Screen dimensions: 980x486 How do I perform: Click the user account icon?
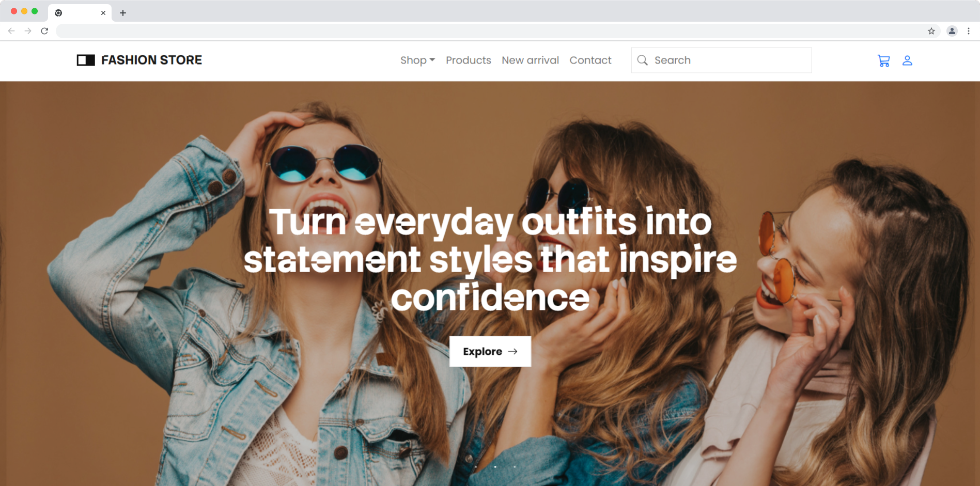pyautogui.click(x=907, y=61)
